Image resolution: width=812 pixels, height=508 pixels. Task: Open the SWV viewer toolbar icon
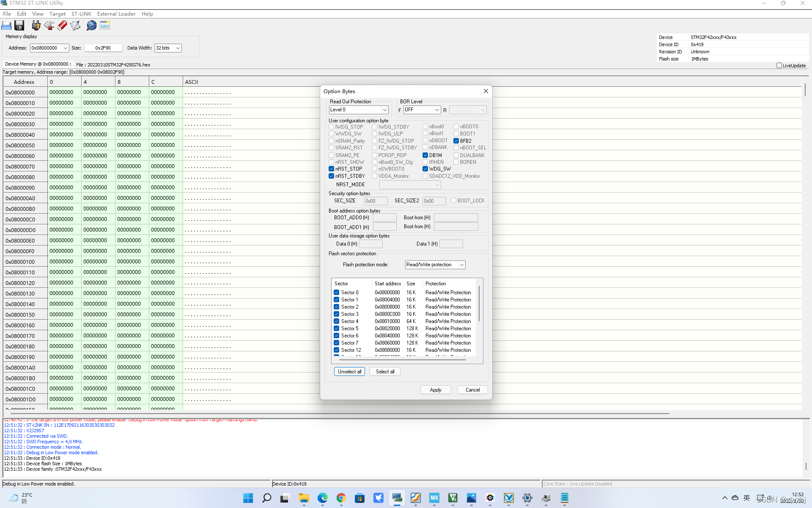104,25
